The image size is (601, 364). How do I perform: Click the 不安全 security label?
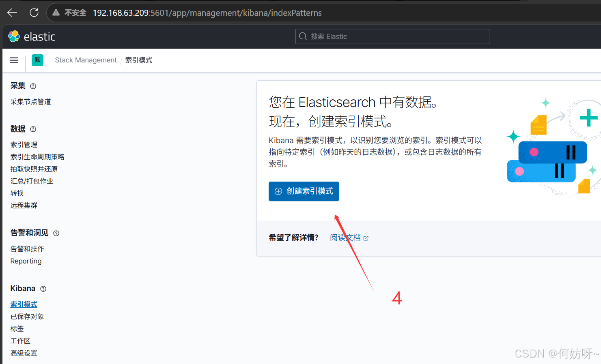(75, 13)
